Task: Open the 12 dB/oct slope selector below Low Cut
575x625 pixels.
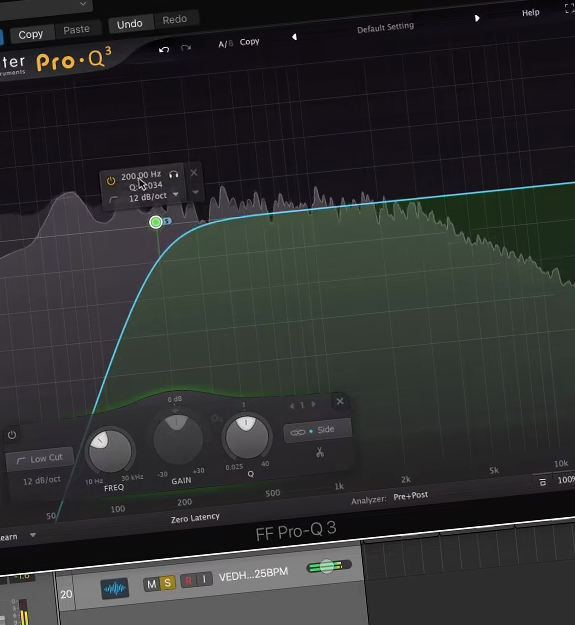Action: click(41, 480)
